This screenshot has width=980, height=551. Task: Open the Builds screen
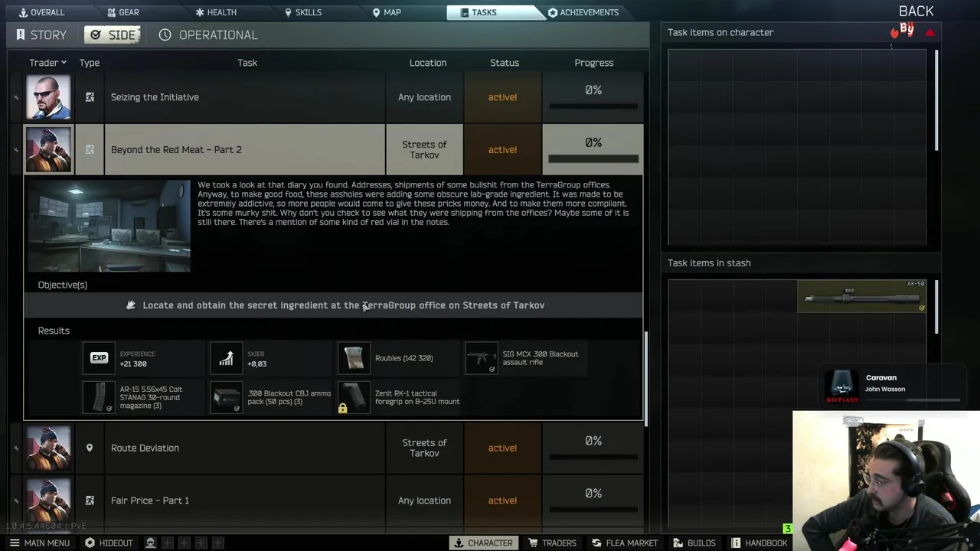(x=694, y=543)
